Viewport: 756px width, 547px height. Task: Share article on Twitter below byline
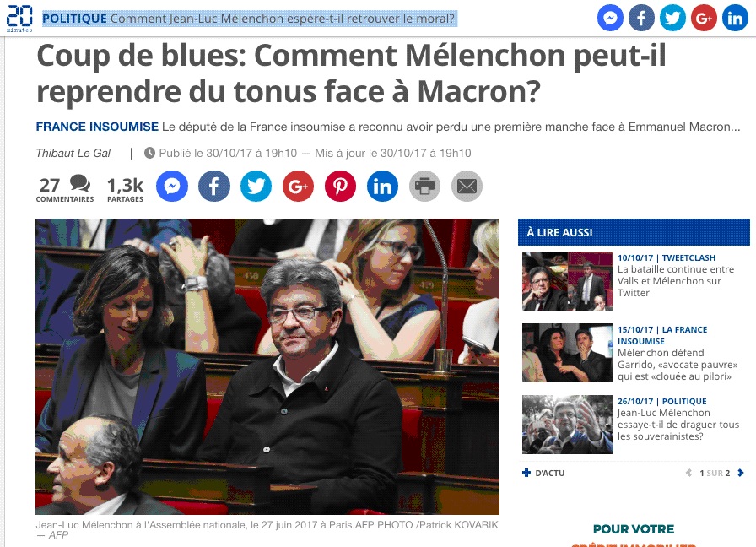[x=256, y=187]
